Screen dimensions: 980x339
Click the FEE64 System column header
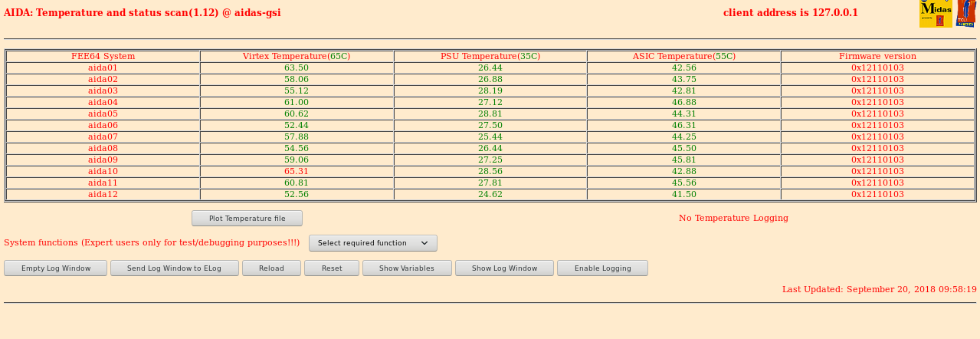pyautogui.click(x=103, y=56)
